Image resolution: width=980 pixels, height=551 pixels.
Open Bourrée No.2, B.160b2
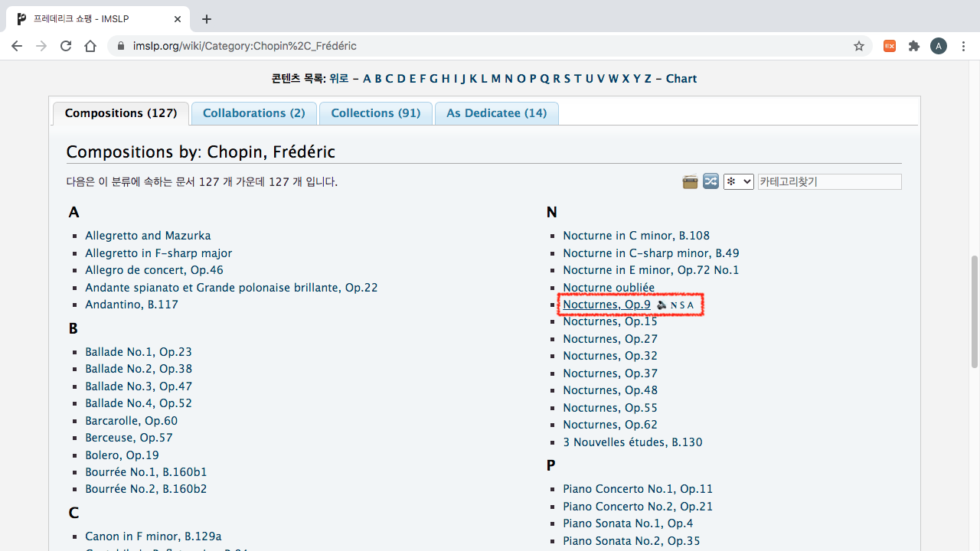(x=146, y=489)
